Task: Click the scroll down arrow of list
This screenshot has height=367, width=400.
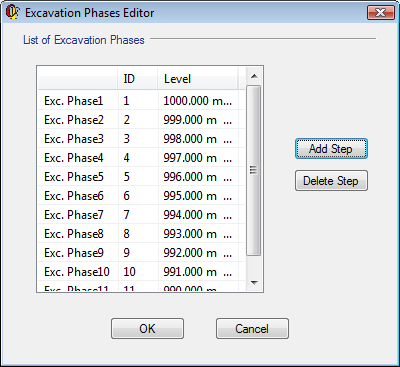Action: click(254, 283)
